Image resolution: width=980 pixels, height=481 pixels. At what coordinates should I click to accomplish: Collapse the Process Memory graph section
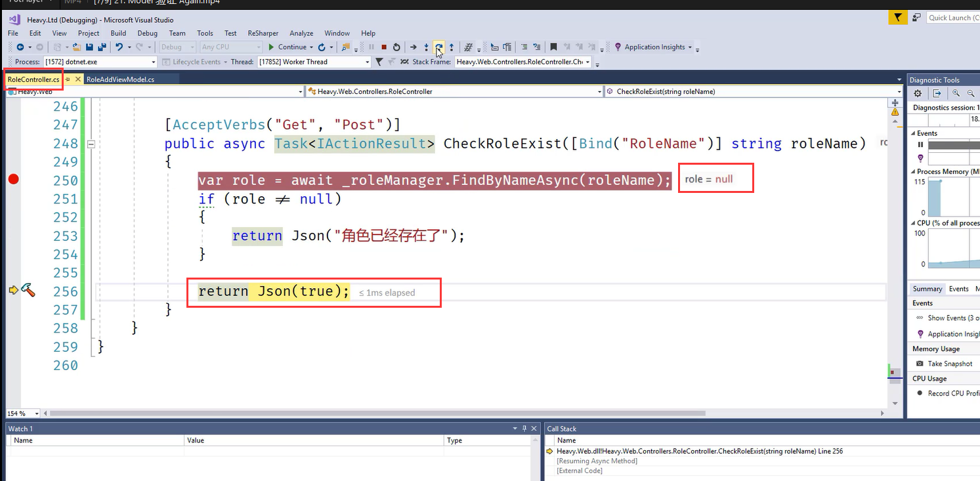pos(913,171)
